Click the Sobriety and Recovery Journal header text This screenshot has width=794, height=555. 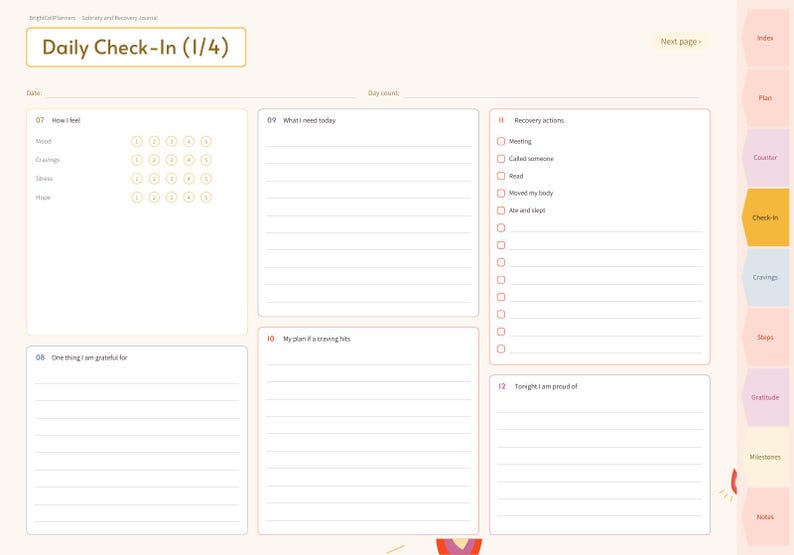pos(120,18)
